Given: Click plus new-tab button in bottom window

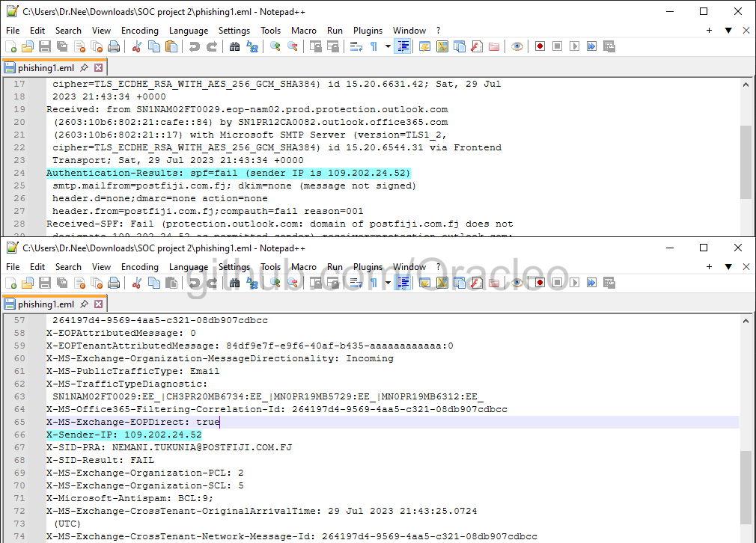Looking at the screenshot, I should point(710,267).
